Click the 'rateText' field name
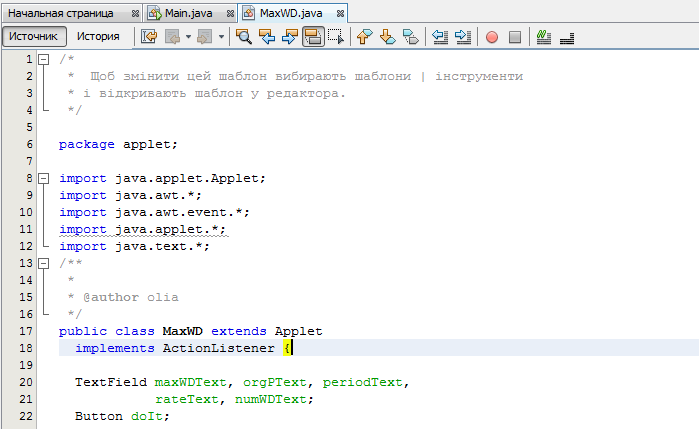This screenshot has height=429, width=699. click(x=186, y=400)
